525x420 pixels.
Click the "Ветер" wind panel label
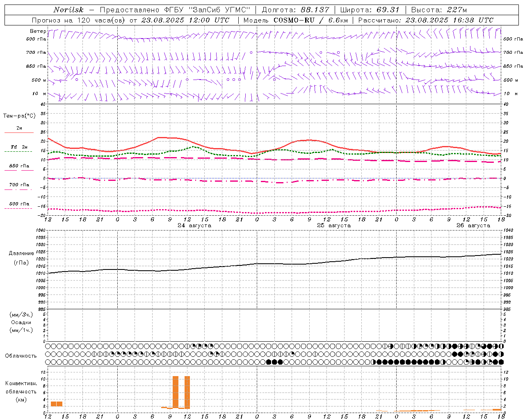click(38, 31)
